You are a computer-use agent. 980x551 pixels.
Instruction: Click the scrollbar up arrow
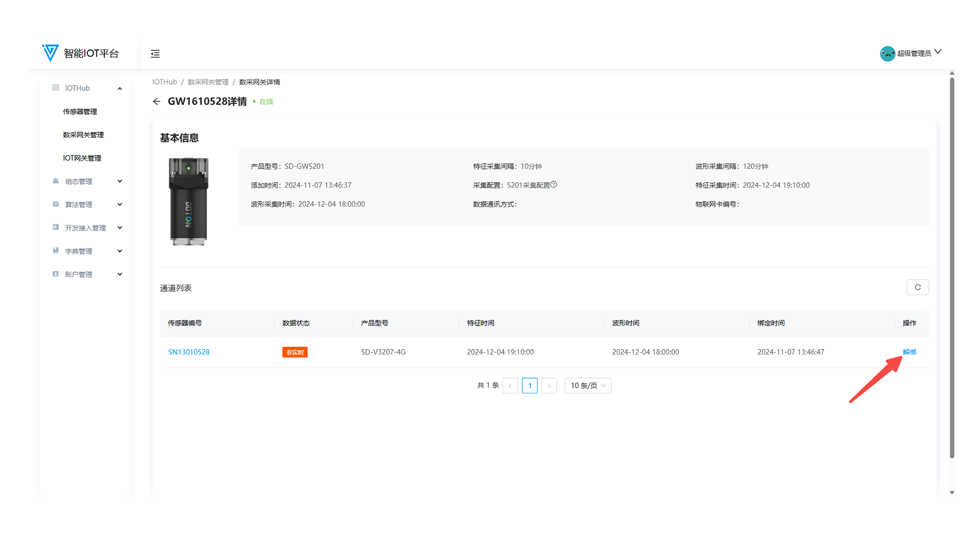[x=952, y=73]
